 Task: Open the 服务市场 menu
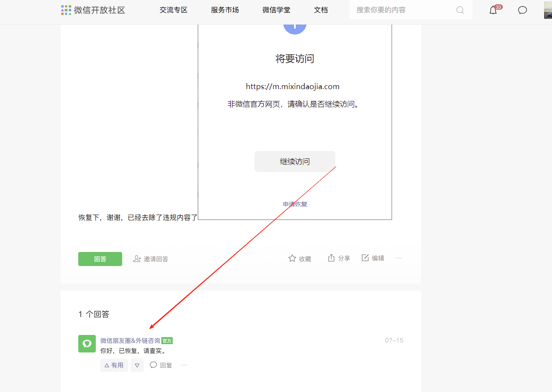225,10
